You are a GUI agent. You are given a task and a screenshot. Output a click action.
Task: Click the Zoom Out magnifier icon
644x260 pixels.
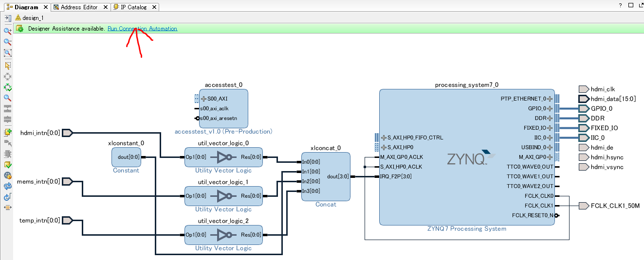tap(8, 42)
